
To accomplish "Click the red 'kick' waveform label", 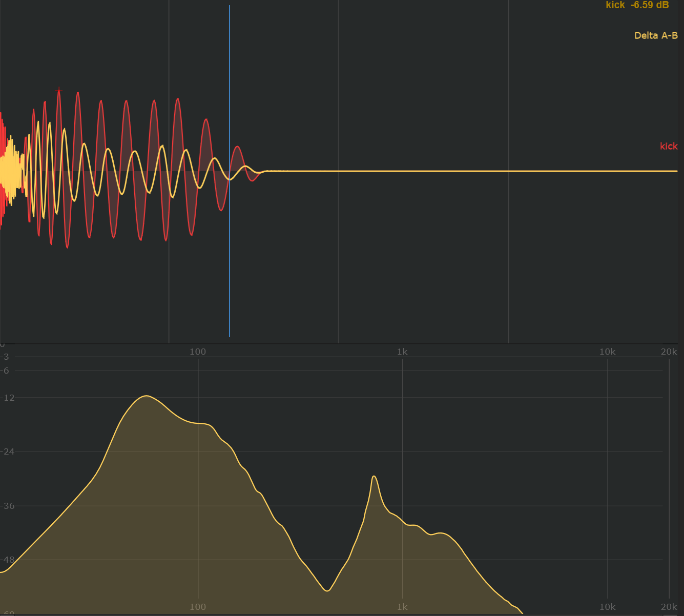I will (x=669, y=147).
